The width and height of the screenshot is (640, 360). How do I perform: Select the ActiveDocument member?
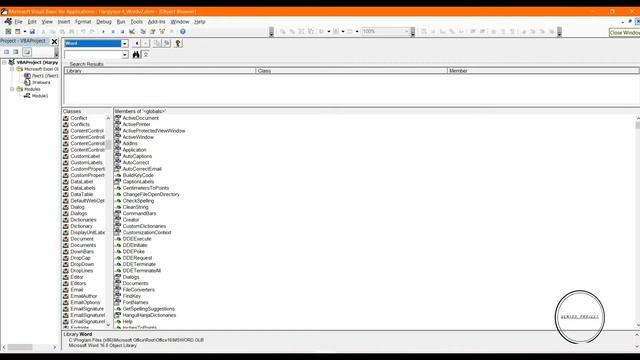(x=140, y=118)
